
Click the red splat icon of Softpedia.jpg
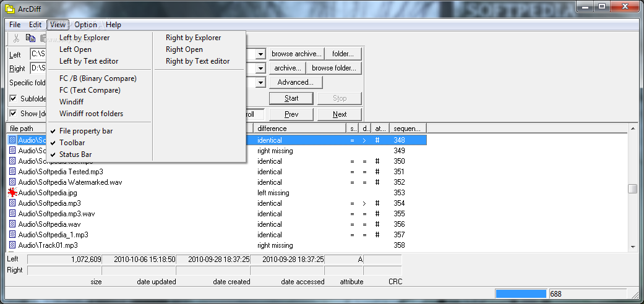[13, 192]
